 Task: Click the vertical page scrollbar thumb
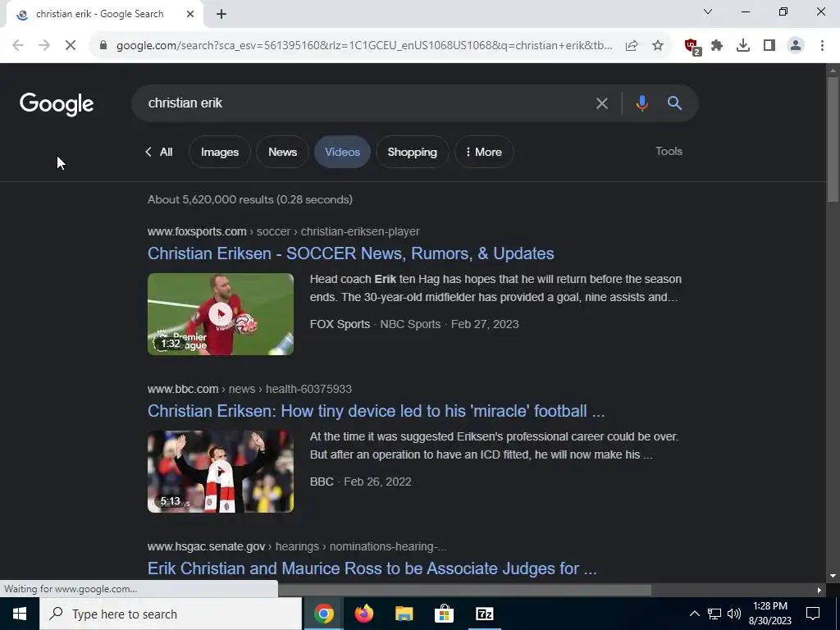833,139
